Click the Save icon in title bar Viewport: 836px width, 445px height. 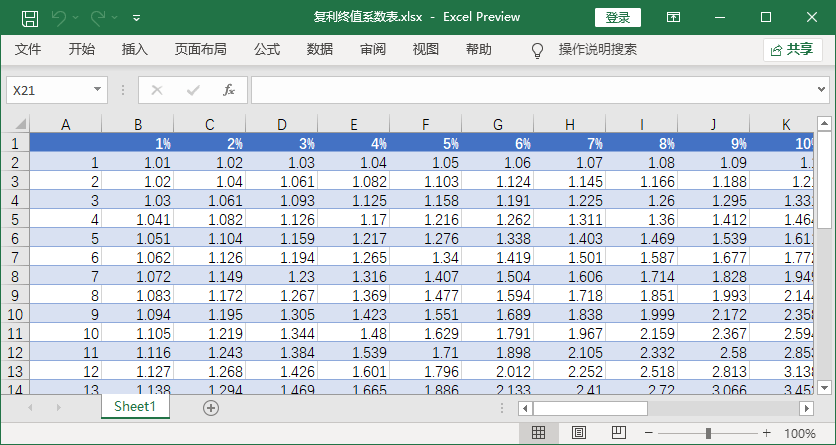point(30,17)
